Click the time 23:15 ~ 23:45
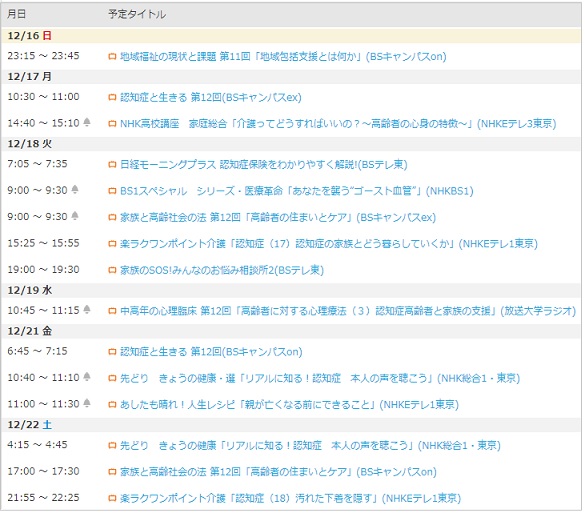 point(43,56)
